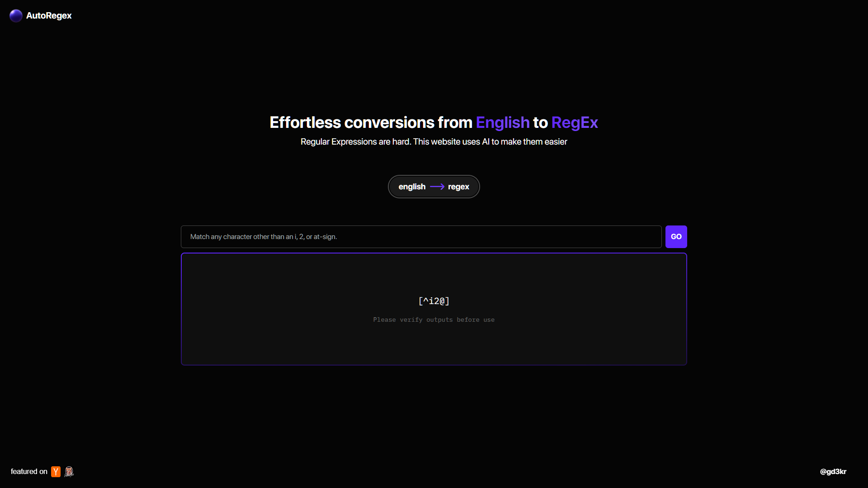Click the "Regular Expressions are hard" subtitle
This screenshot has width=868, height=488.
[x=356, y=142]
